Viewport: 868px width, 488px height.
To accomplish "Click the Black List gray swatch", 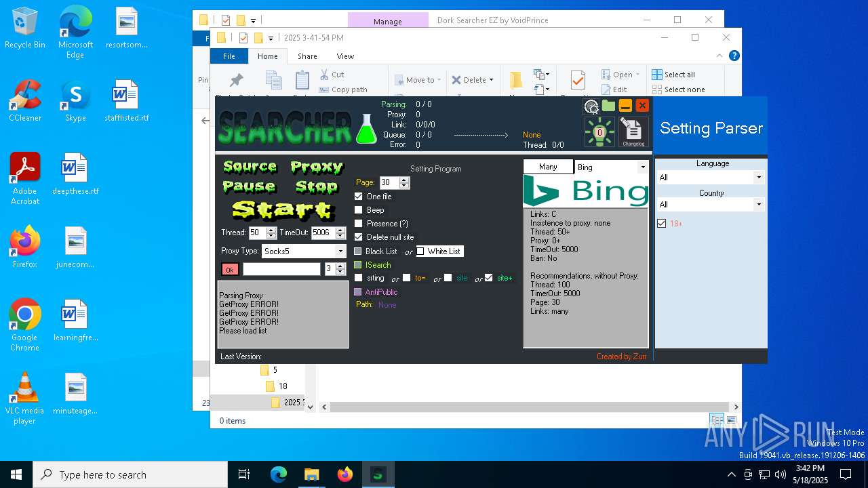I will click(x=358, y=251).
